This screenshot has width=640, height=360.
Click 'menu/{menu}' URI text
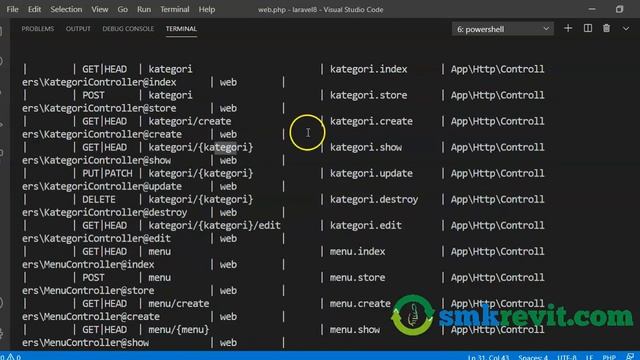(x=179, y=330)
